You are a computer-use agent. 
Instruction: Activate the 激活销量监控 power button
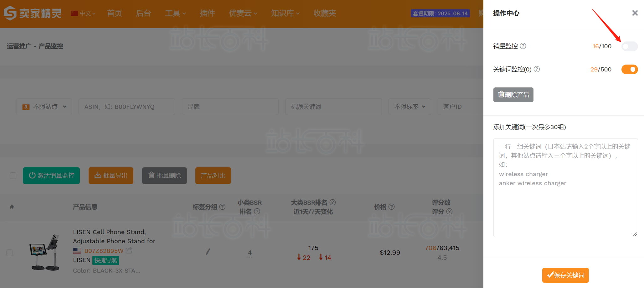point(51,175)
